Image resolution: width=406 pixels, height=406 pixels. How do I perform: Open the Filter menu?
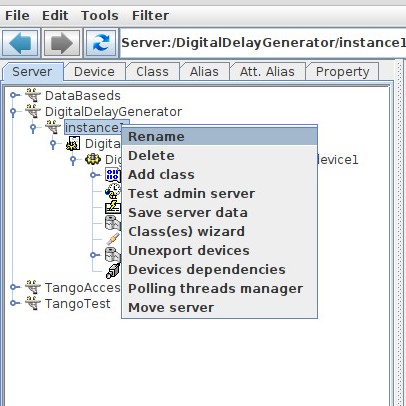click(x=150, y=16)
